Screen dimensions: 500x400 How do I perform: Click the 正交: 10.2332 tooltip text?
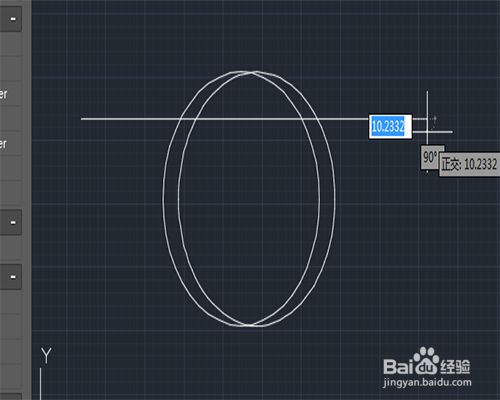[x=470, y=164]
